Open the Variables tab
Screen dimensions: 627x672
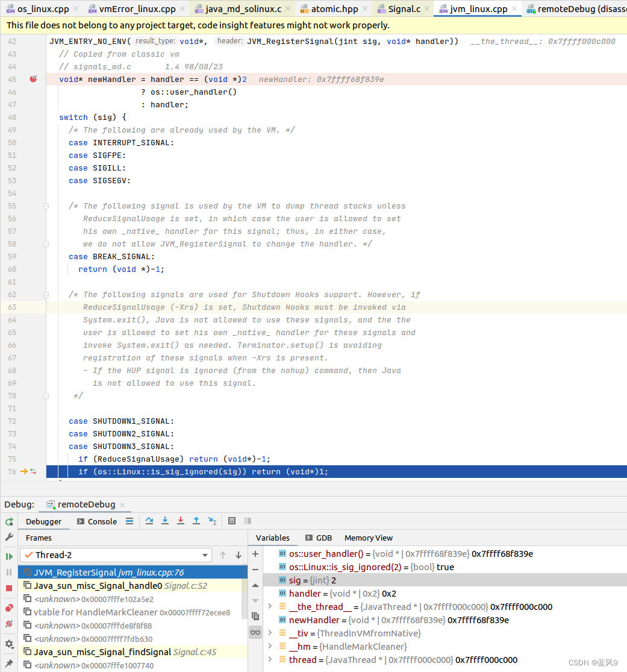click(272, 538)
